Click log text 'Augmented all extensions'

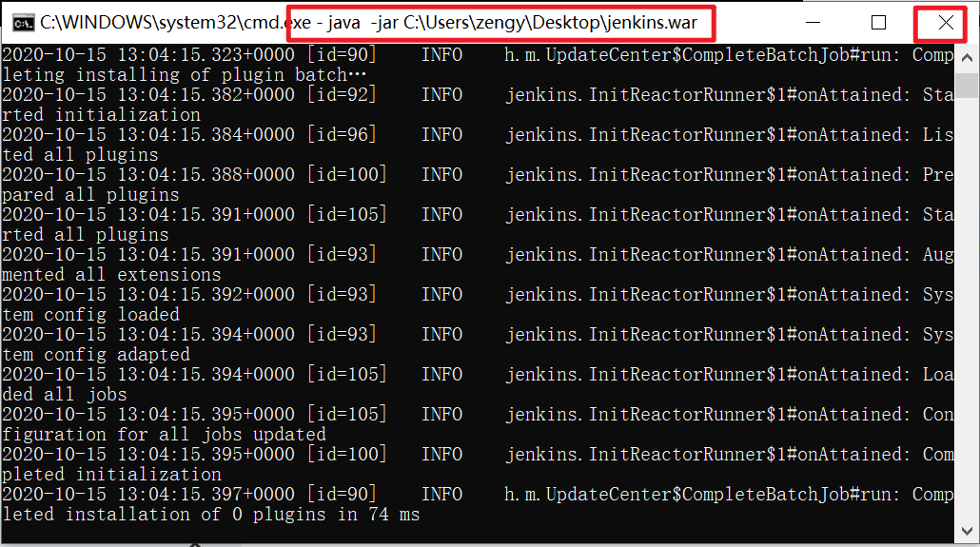click(111, 275)
